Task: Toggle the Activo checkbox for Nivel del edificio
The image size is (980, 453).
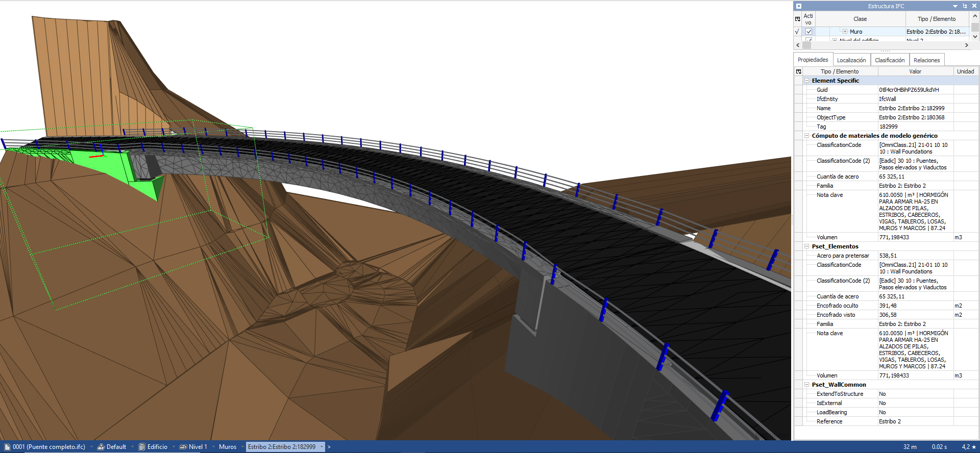Action: (808, 40)
